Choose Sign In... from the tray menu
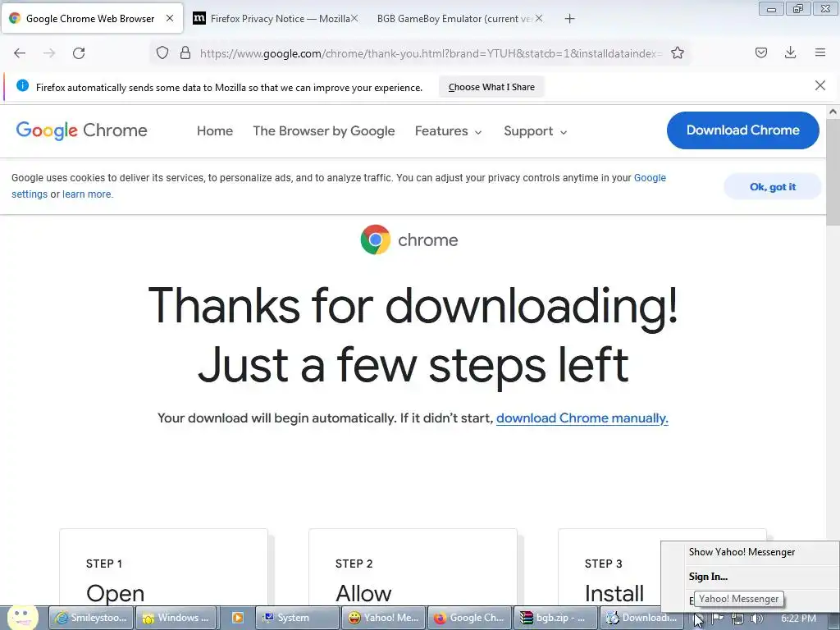 pyautogui.click(x=708, y=577)
